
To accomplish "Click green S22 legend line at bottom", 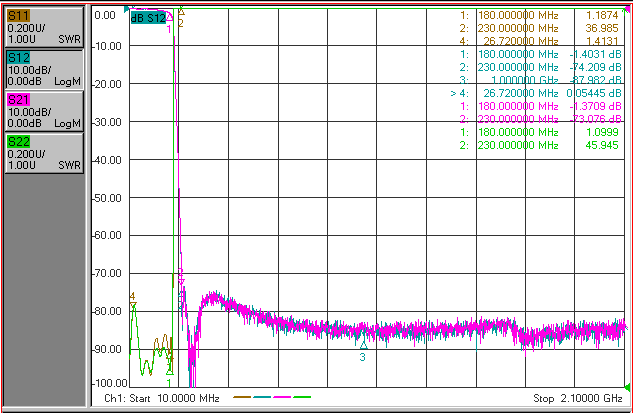I will coord(302,397).
